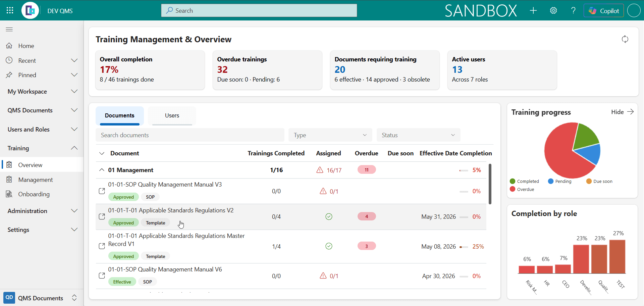
Task: Open the Copilot button
Action: (604, 10)
